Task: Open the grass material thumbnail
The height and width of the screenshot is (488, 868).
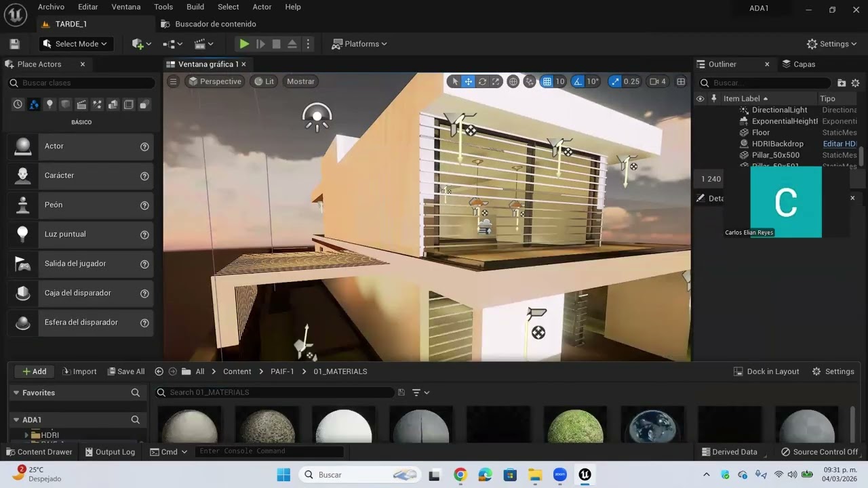Action: tap(575, 426)
